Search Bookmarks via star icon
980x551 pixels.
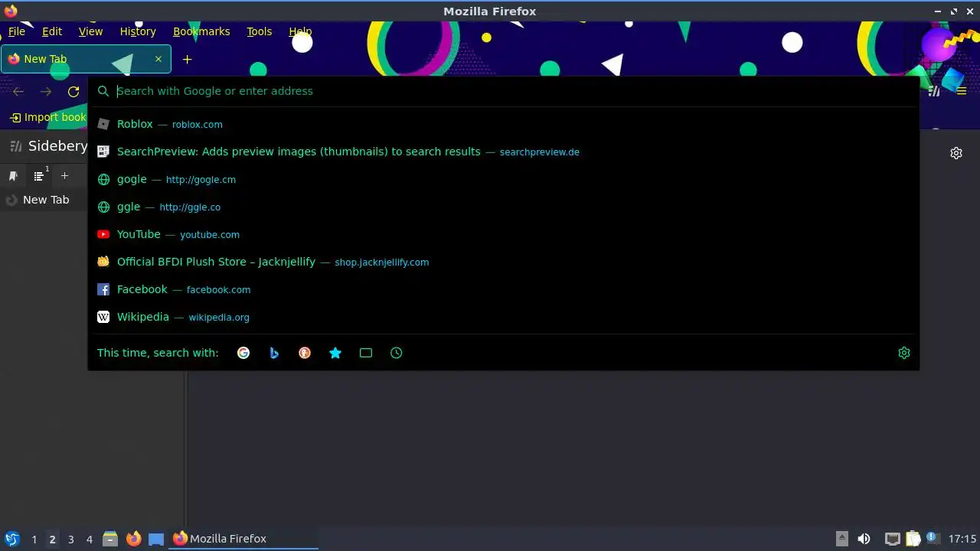[335, 353]
